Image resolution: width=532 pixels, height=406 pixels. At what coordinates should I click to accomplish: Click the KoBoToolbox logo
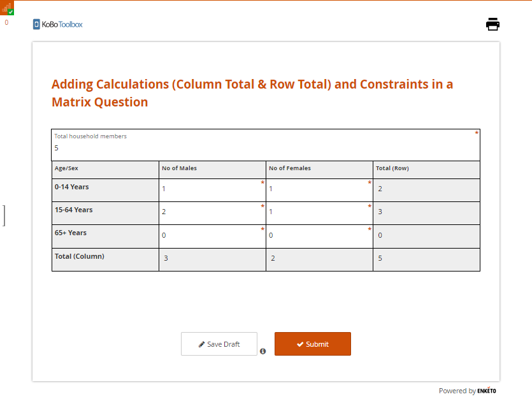[x=58, y=24]
